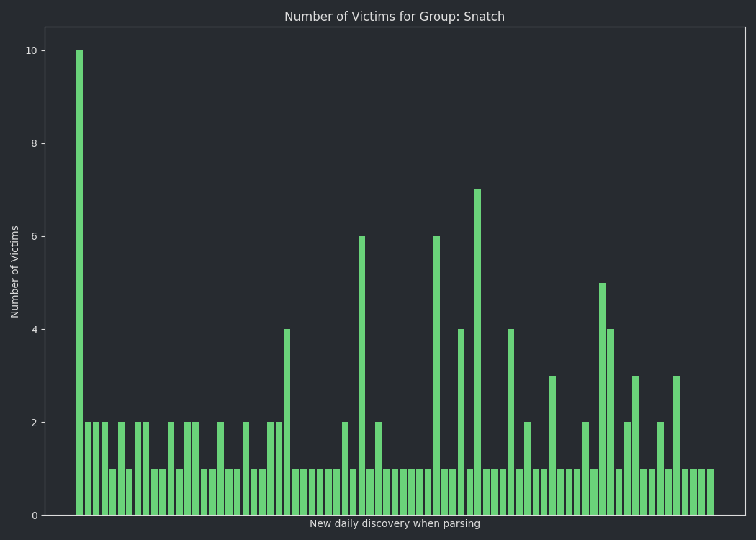Select the "Number of Victims" y-axis label
The height and width of the screenshot is (540, 756).
(15, 271)
